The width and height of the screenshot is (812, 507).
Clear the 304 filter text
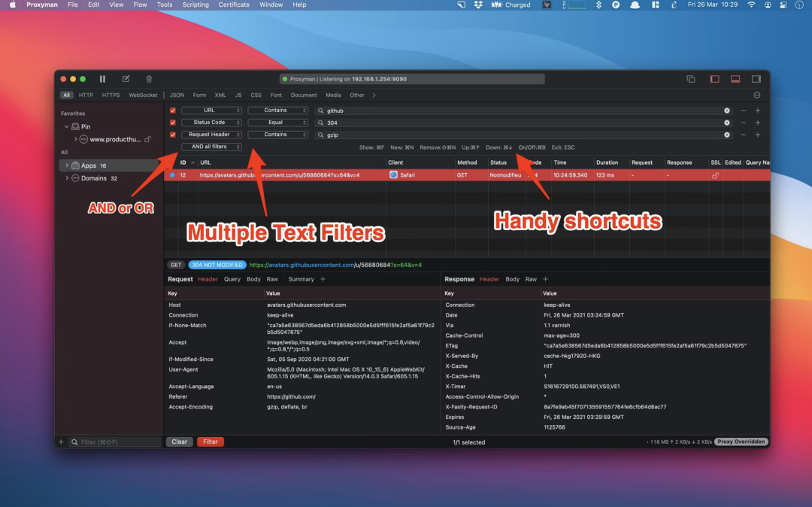click(x=727, y=123)
